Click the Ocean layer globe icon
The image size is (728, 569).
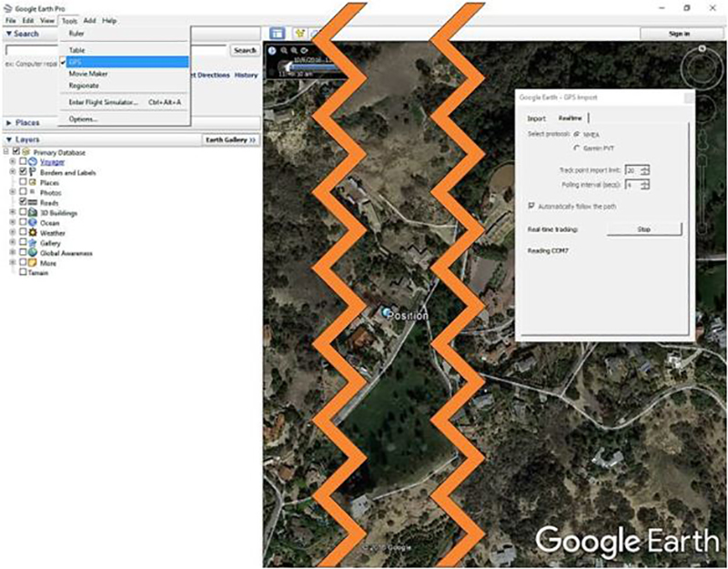click(x=30, y=223)
